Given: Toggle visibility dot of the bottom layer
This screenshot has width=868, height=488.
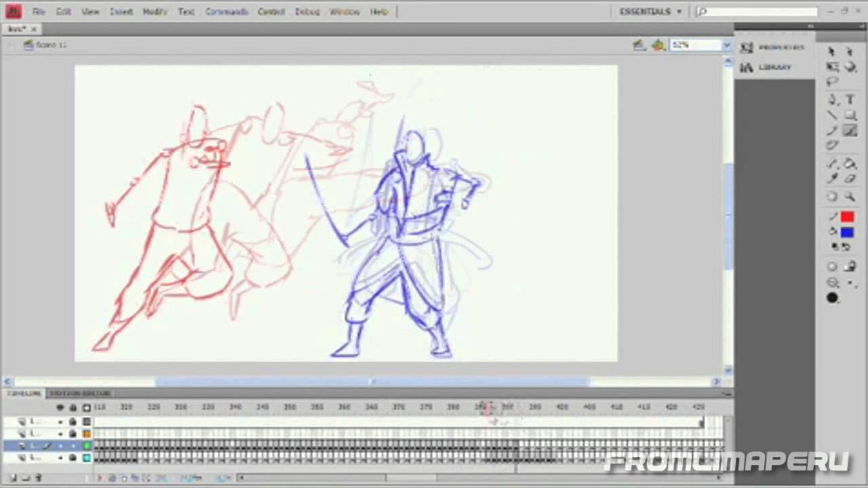Looking at the screenshot, I should coord(60,458).
